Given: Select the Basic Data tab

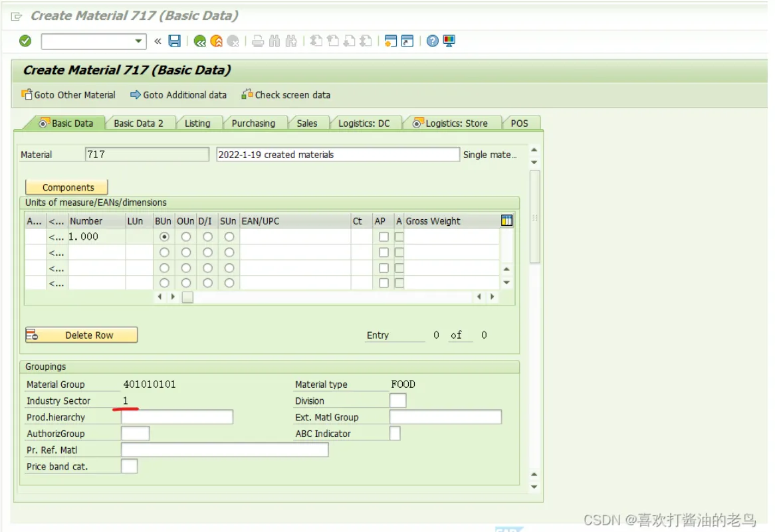Looking at the screenshot, I should [x=66, y=124].
